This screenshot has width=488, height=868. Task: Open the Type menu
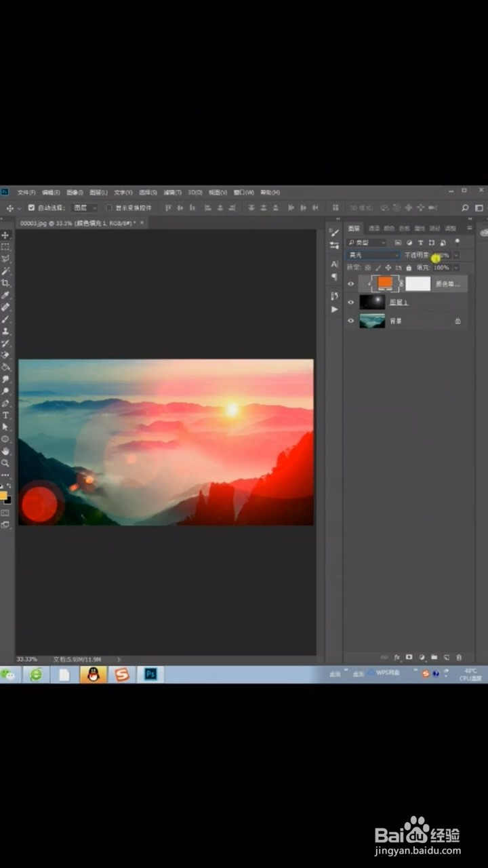(x=123, y=192)
